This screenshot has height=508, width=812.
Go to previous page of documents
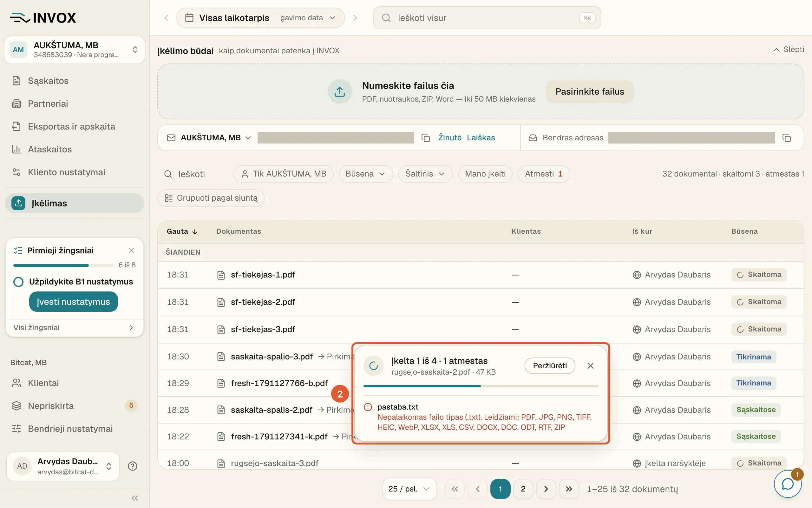[477, 489]
